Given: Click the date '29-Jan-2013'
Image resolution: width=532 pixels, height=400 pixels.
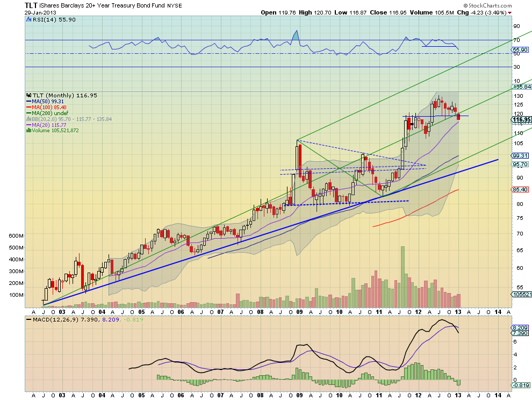Looking at the screenshot, I should [x=40, y=13].
